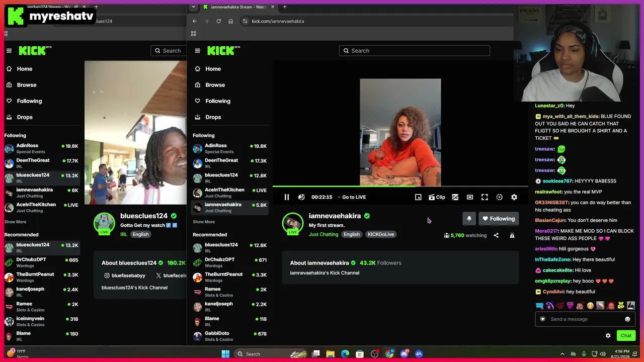Image resolution: width=644 pixels, height=362 pixels.
Task: Close the iamnevaehakira Stream tab
Action: point(273,7)
